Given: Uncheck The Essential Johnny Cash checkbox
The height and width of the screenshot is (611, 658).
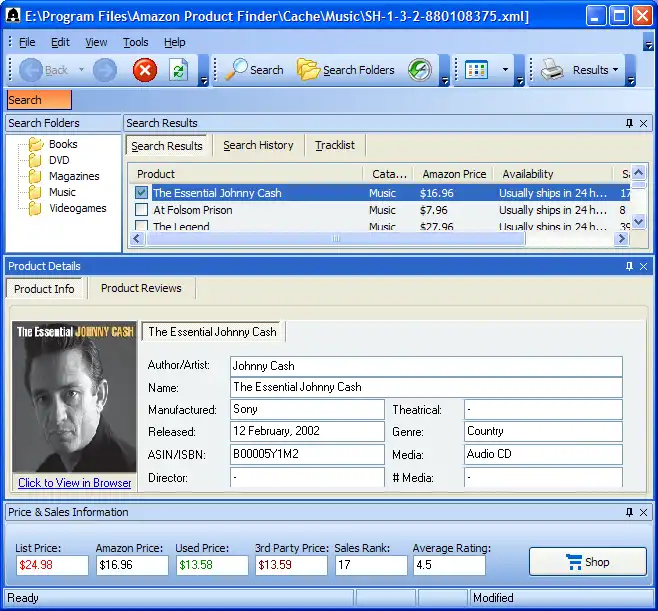Looking at the screenshot, I should (x=141, y=193).
